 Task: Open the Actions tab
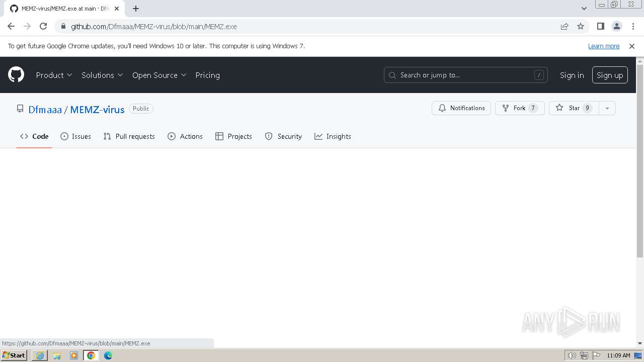tap(185, 136)
